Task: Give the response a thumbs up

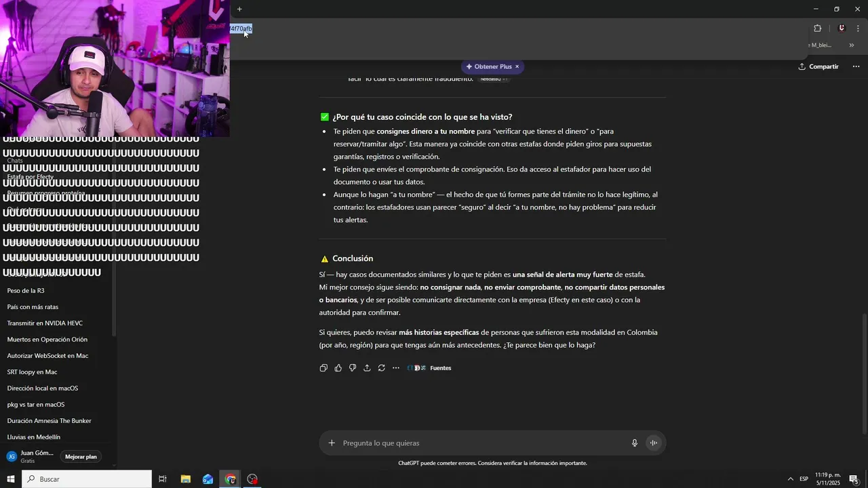Action: coord(338,368)
